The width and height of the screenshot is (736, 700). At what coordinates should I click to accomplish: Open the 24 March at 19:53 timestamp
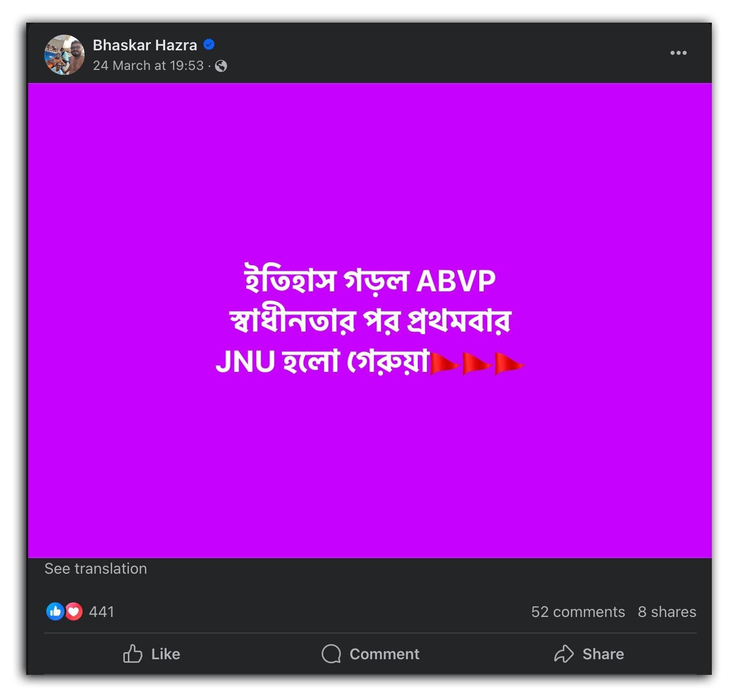(149, 65)
